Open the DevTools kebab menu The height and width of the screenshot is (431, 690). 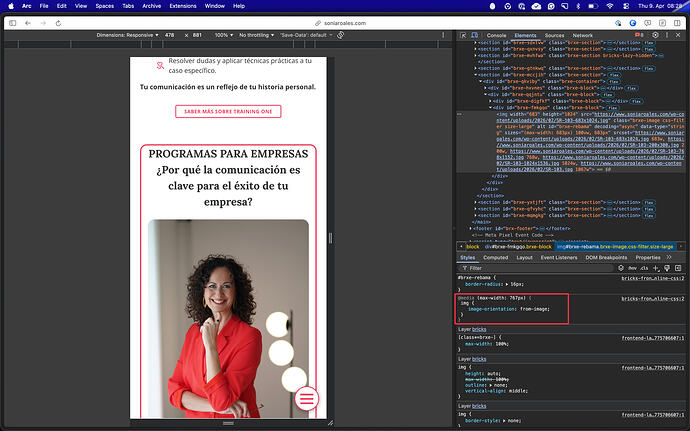coord(667,35)
